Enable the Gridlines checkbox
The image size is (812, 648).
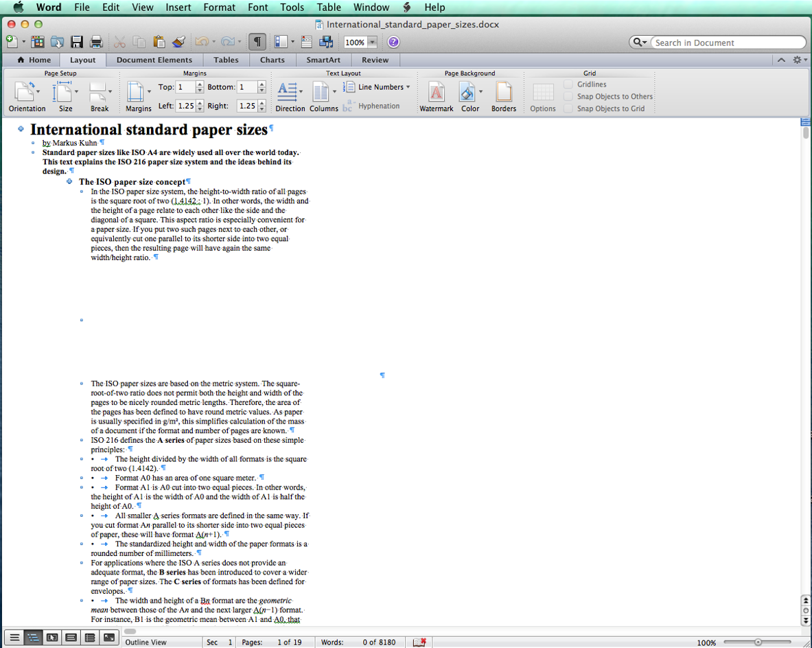(x=568, y=84)
